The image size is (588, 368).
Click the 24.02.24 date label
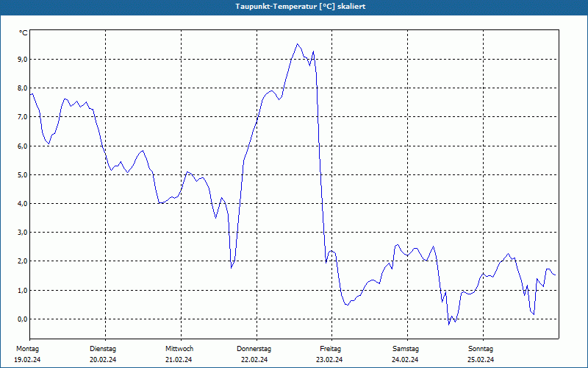coord(405,360)
